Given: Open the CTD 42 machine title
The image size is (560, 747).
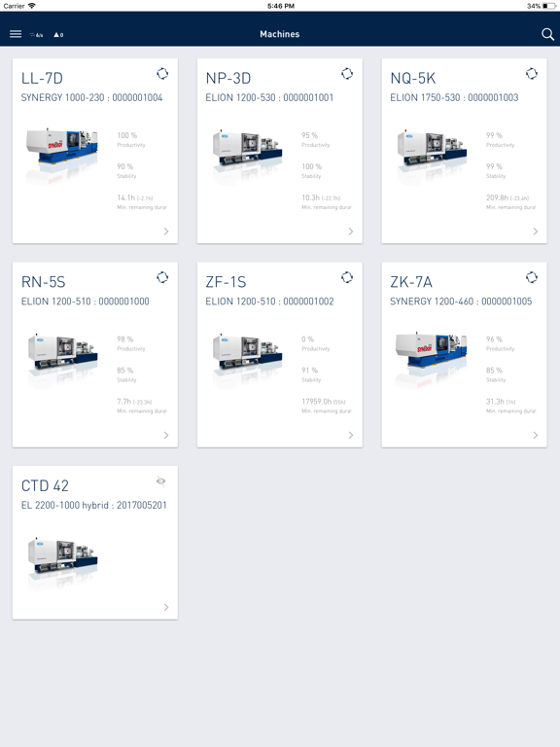Looking at the screenshot, I should point(45,486).
